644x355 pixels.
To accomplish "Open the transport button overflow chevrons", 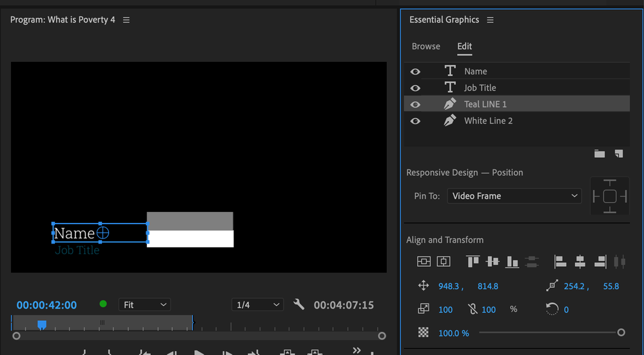I will coord(356,350).
